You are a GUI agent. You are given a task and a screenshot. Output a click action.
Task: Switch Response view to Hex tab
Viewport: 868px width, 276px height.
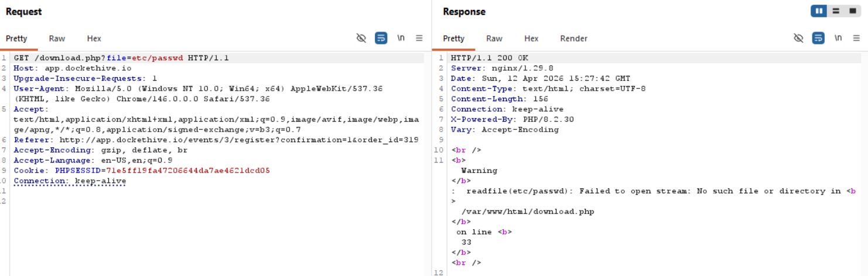[x=531, y=39]
